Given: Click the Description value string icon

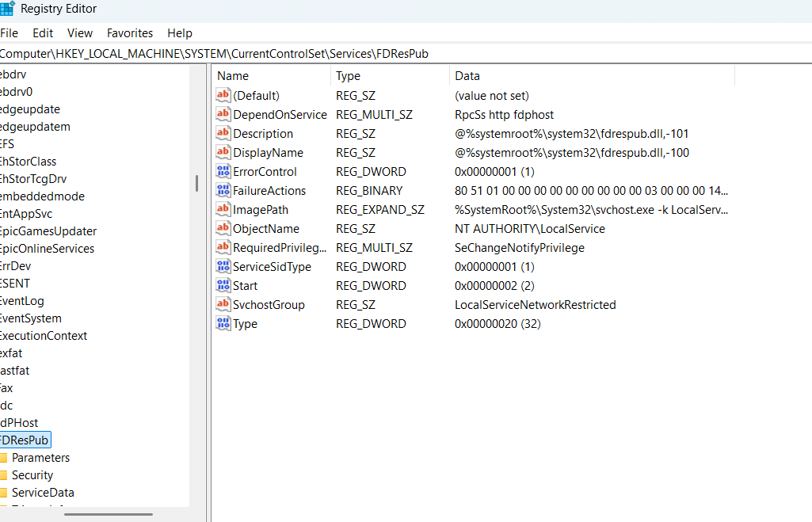Looking at the screenshot, I should (223, 133).
